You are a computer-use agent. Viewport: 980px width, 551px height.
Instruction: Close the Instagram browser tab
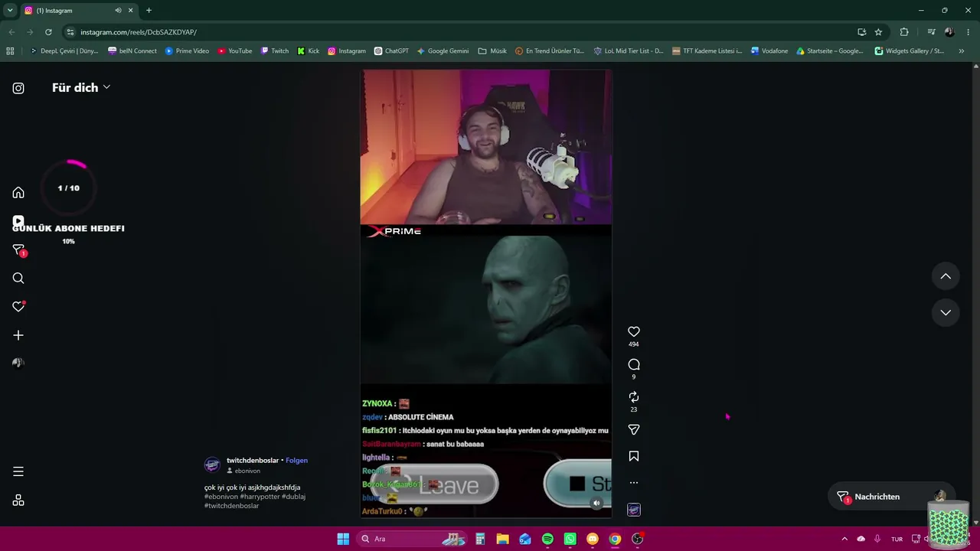tap(131, 11)
